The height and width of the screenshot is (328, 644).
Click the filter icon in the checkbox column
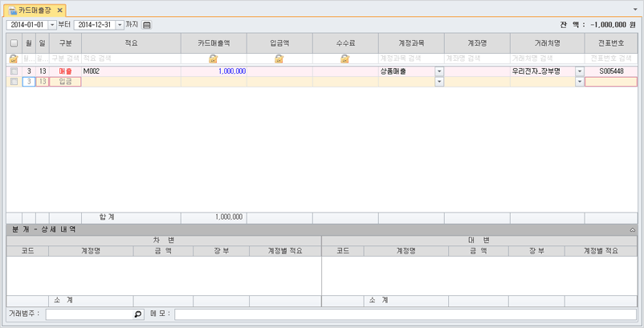click(x=14, y=59)
